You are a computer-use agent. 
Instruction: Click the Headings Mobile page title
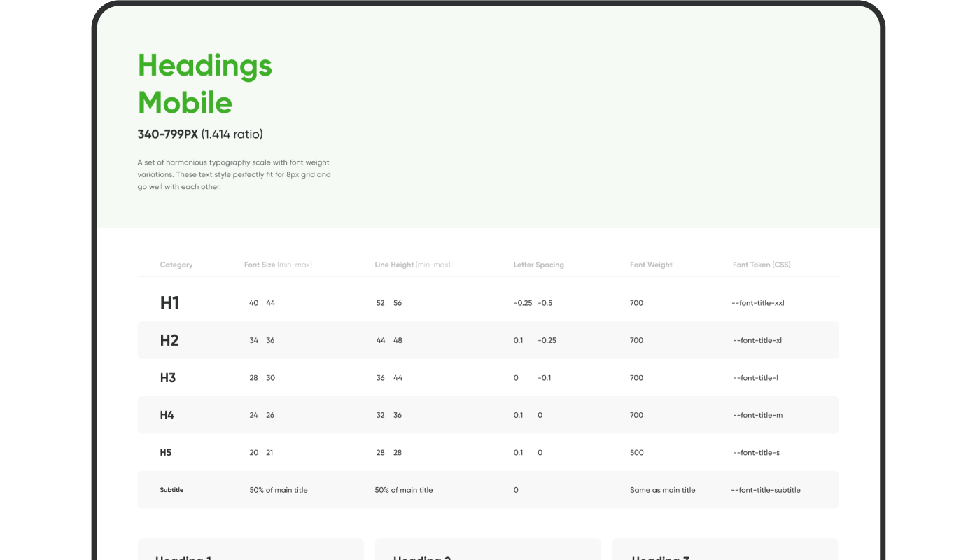pos(204,84)
